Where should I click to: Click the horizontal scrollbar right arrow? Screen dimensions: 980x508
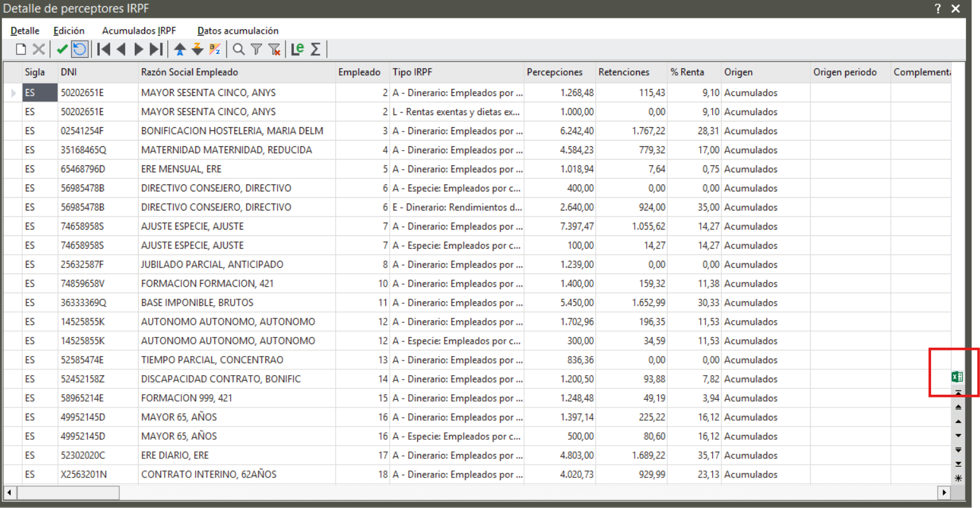point(944,493)
